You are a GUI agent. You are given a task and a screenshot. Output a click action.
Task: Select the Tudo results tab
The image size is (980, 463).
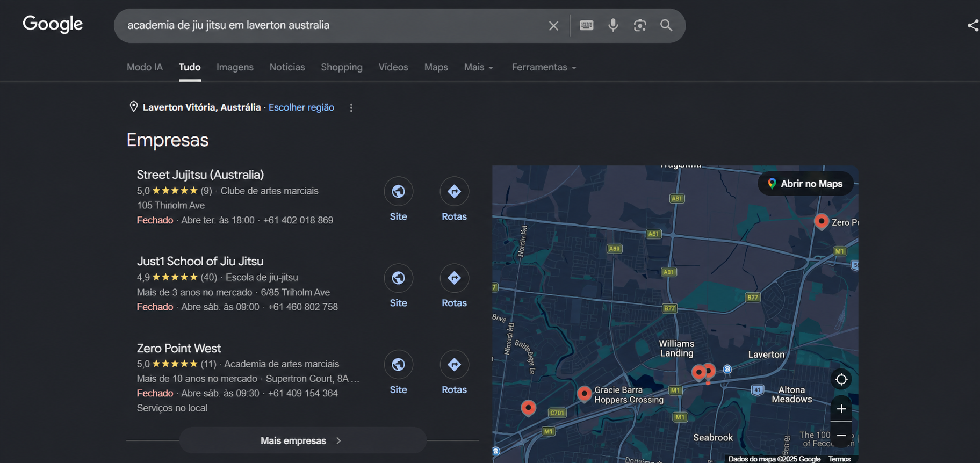190,67
